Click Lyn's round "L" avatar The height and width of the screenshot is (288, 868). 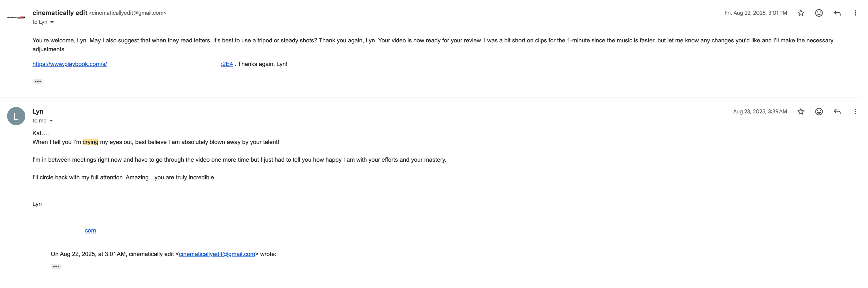(16, 116)
